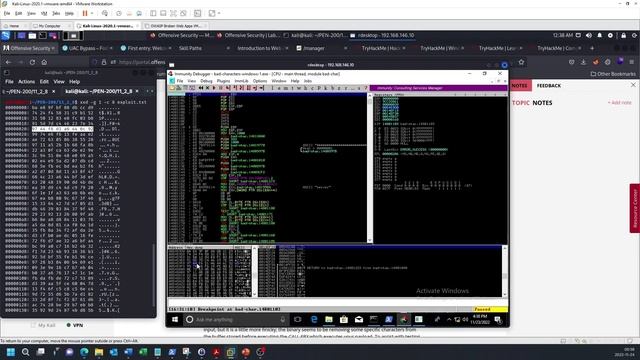Click the disassembly pane vertical scrollbar

370,168
